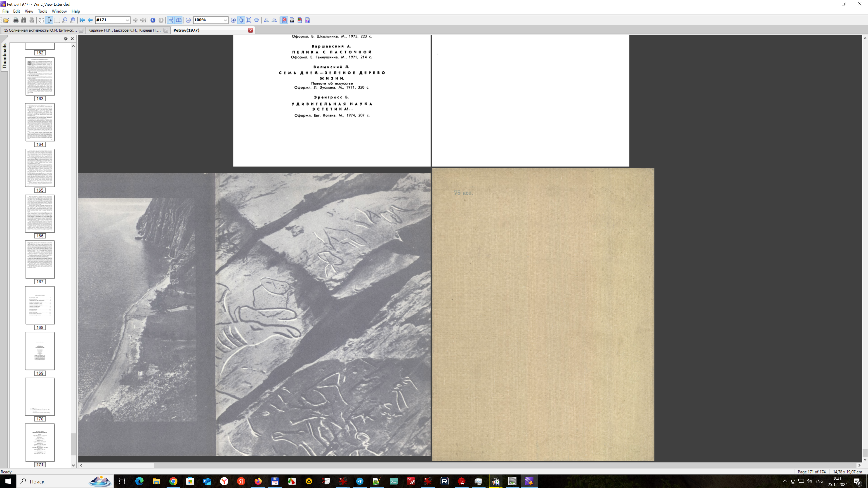The image size is (868, 488).
Task: Open the zoom level dropdown
Action: (x=225, y=20)
